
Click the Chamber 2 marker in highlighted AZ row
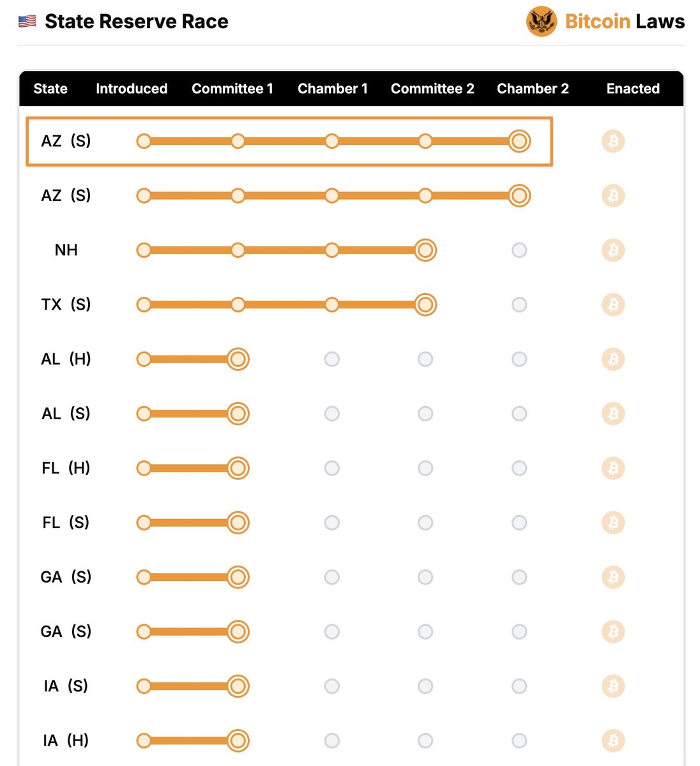(x=519, y=141)
